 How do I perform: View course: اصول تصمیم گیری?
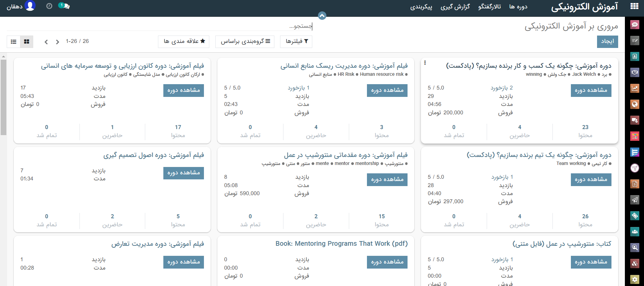[x=183, y=173]
